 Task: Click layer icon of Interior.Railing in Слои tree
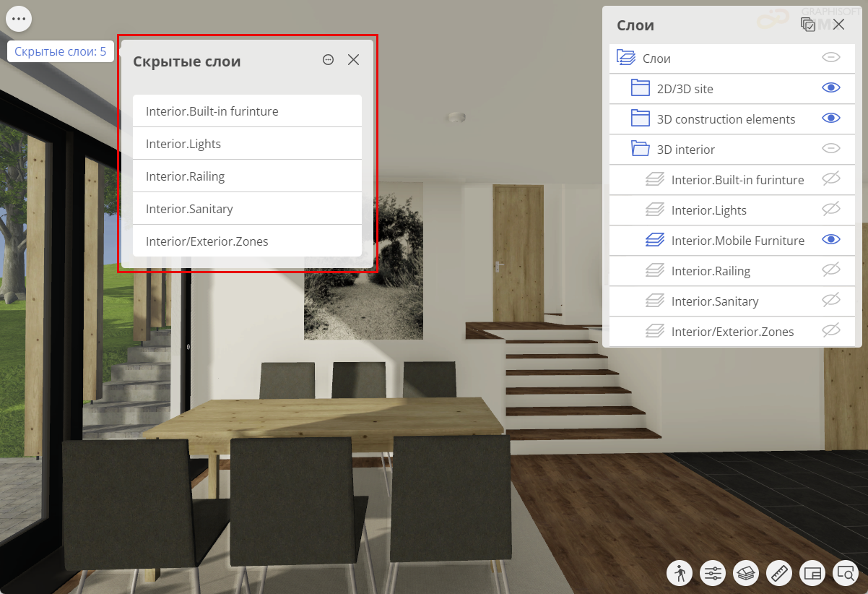point(655,270)
